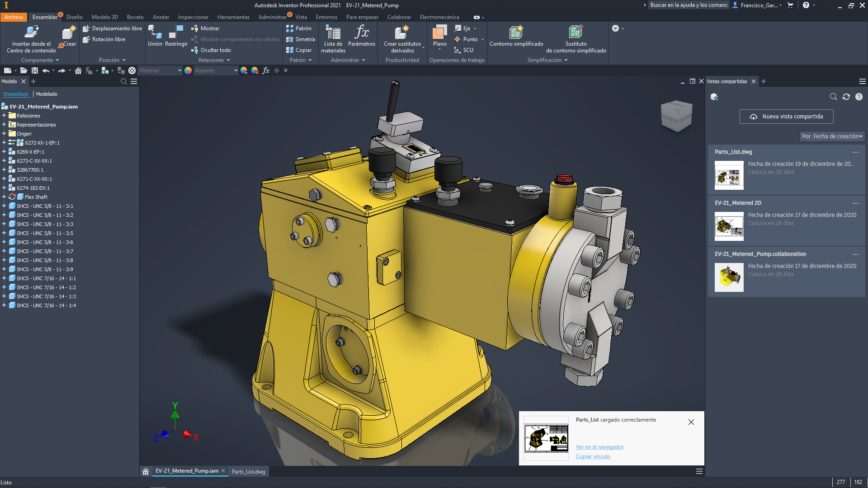The height and width of the screenshot is (488, 868).
Task: Switch to the Inspeccionar ribbon tab
Action: tap(193, 17)
